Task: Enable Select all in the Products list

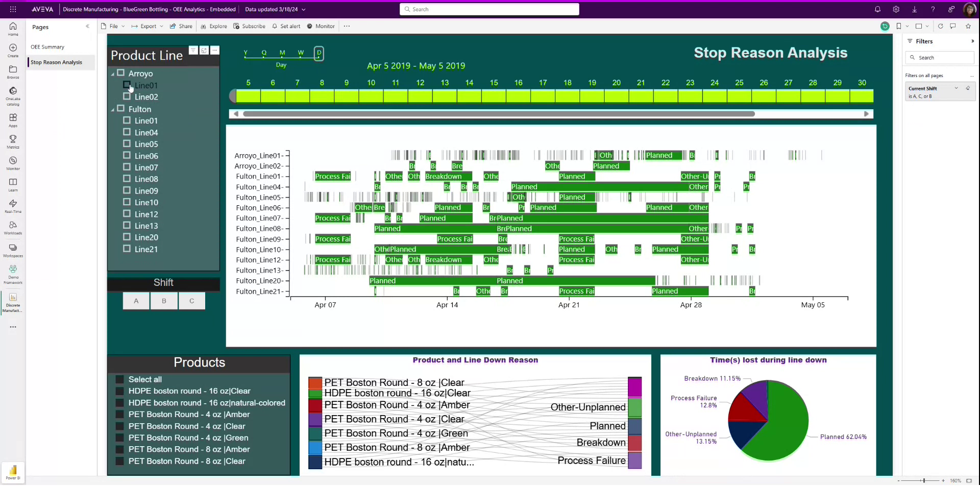Action: pos(119,379)
